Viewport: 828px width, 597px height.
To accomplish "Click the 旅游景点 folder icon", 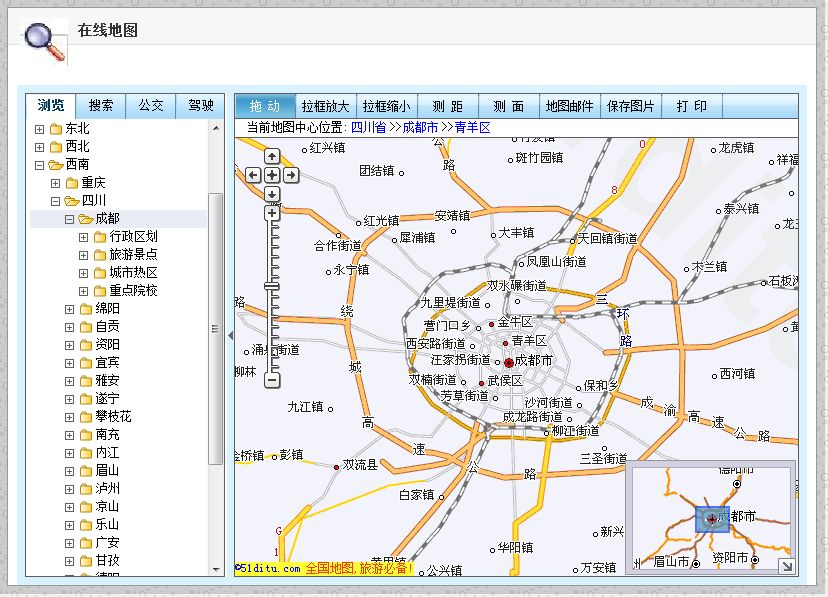I will click(100, 255).
